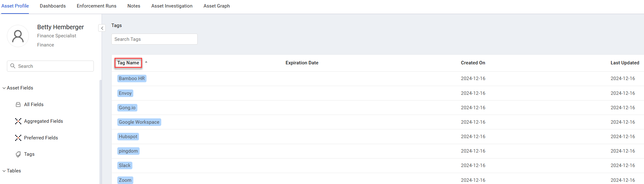Viewport: 644px width, 184px height.
Task: Click Created On date in Gong.io row
Action: pyautogui.click(x=473, y=108)
